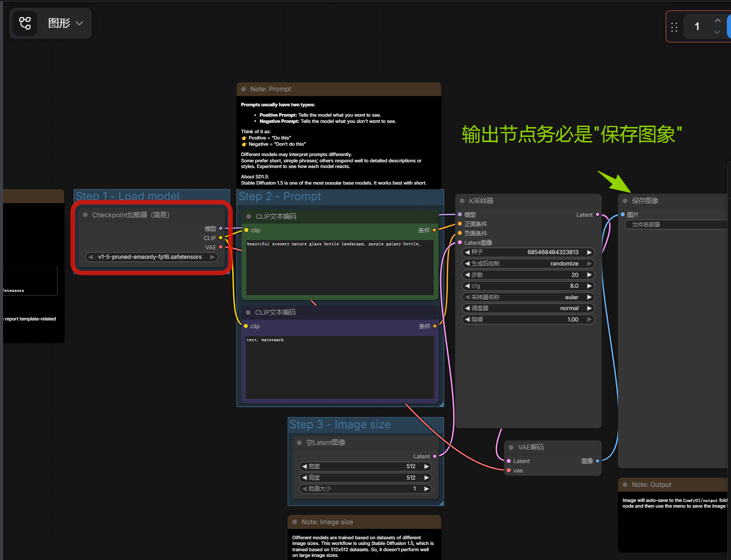731x560 pixels.
Task: Open the 生成后控制 randomize dropdown
Action: point(528,263)
